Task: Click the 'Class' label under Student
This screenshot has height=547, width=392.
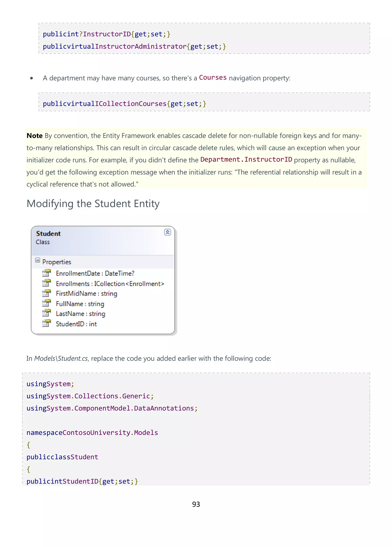Action: point(43,242)
